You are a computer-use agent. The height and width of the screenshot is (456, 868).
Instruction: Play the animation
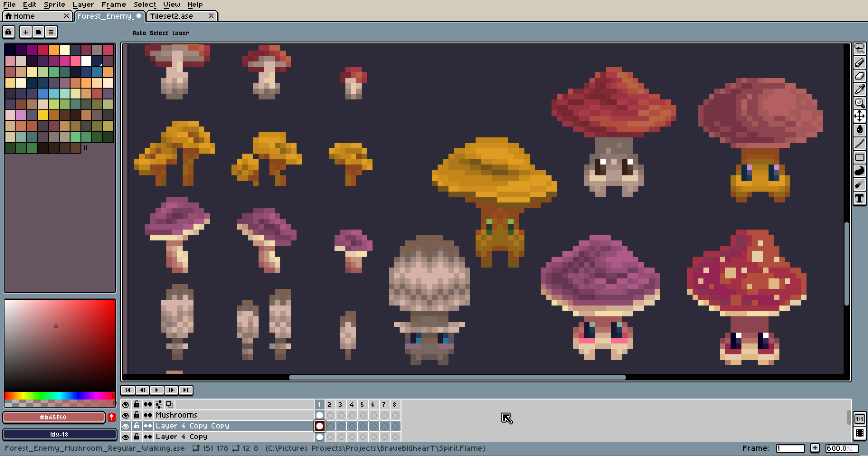(x=157, y=390)
